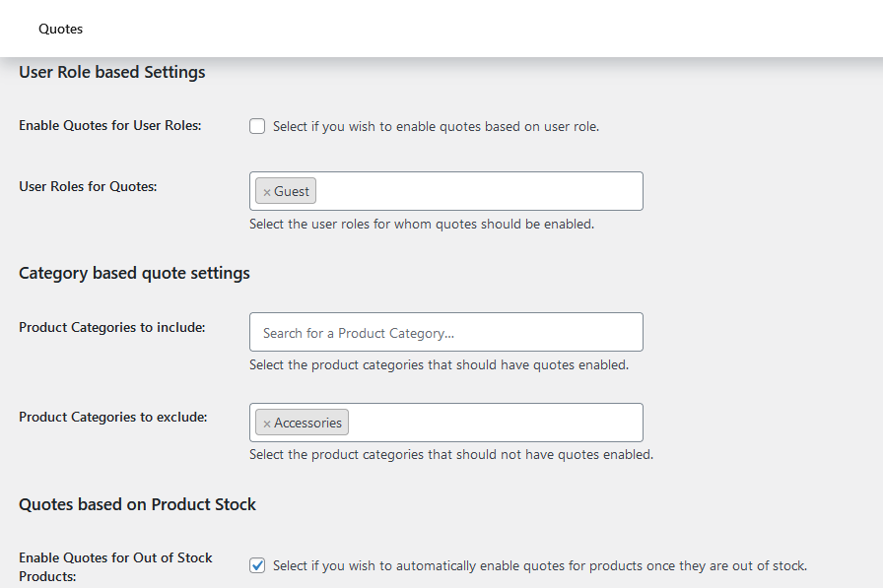Remove the Guest role tag
883x588 pixels.
click(267, 192)
